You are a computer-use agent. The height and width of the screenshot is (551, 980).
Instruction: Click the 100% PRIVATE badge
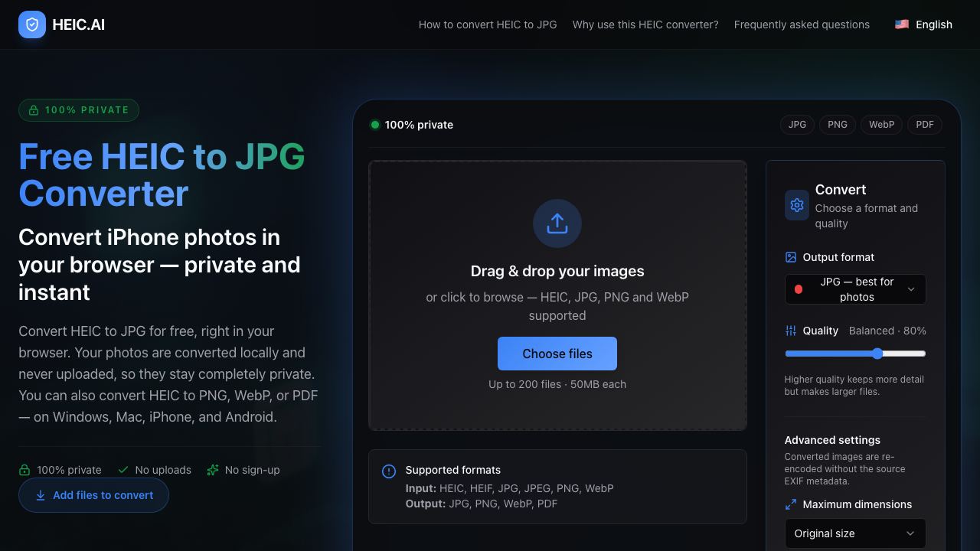pos(79,110)
